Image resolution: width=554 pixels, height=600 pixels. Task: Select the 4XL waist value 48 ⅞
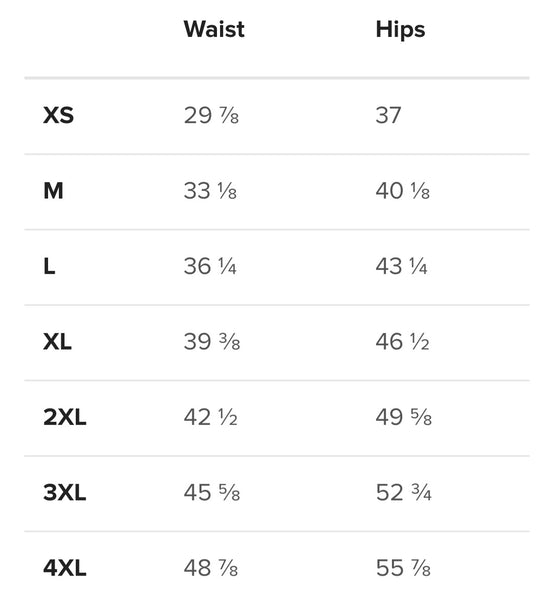pyautogui.click(x=211, y=567)
